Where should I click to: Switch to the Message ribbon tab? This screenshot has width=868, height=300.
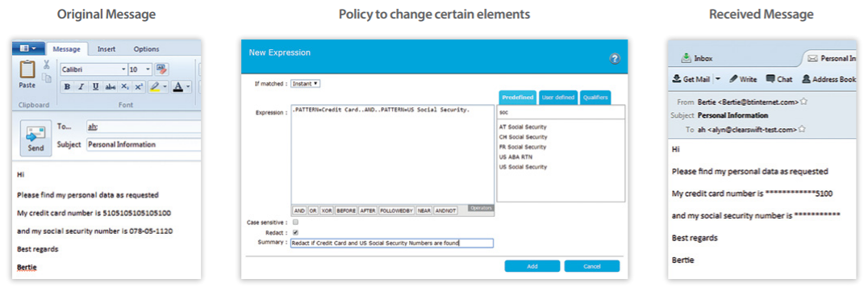(66, 49)
